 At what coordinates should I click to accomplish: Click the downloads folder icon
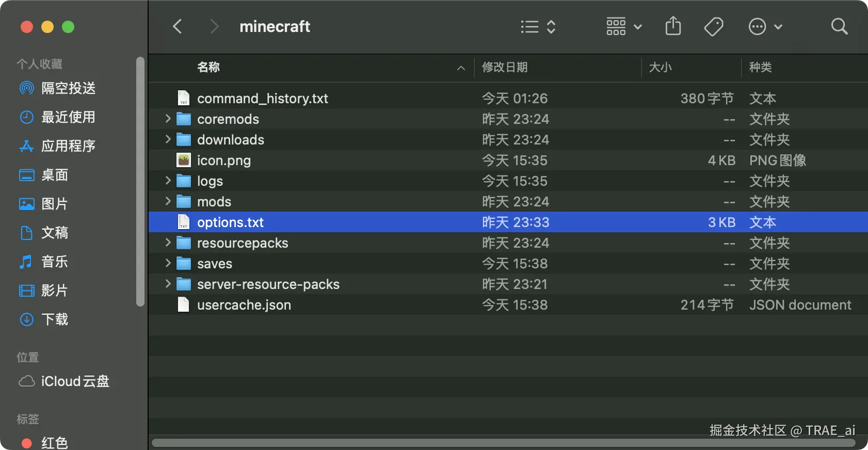pos(184,140)
